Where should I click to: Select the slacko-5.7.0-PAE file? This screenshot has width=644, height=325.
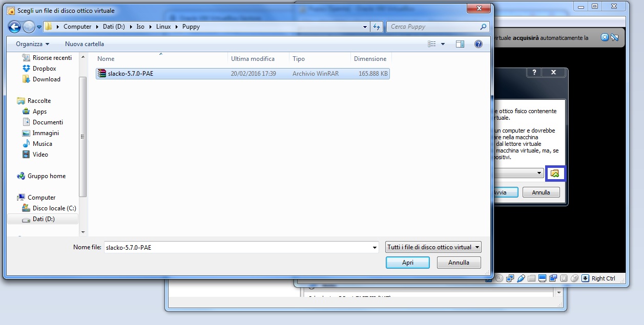(130, 74)
